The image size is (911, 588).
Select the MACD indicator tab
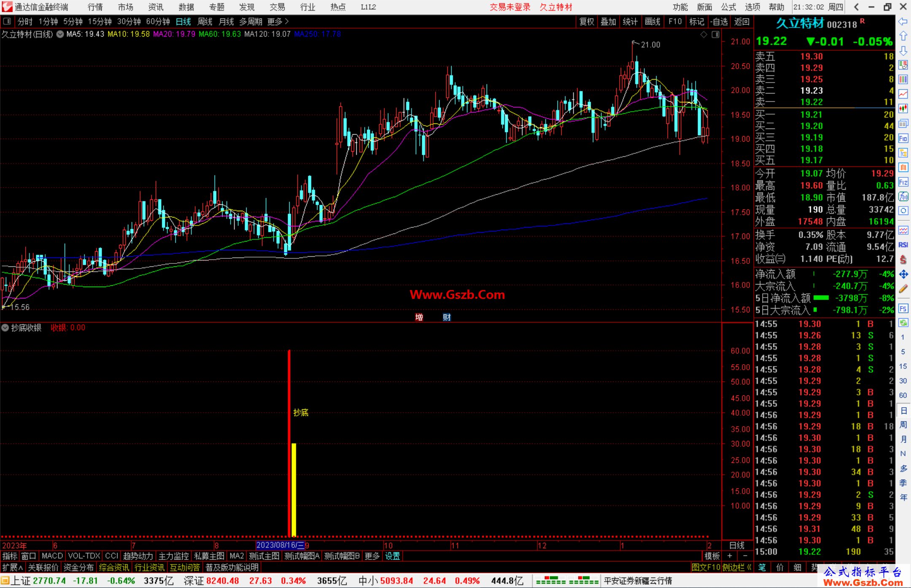[x=52, y=556]
